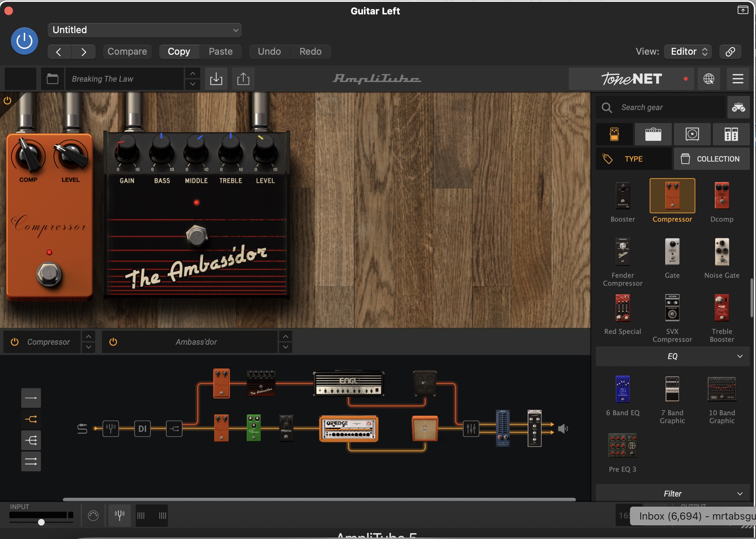Click the save preset download icon

tap(216, 79)
